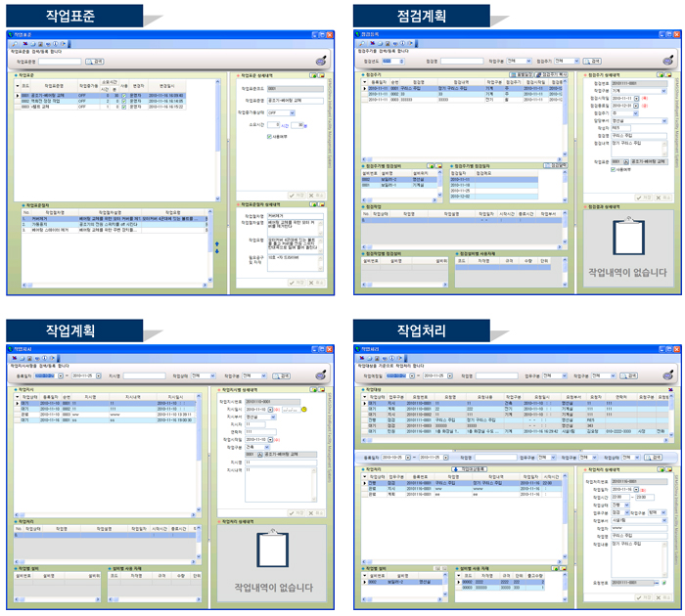Open the 작업중가동상태 OFF dropdown

pyautogui.click(x=290, y=112)
